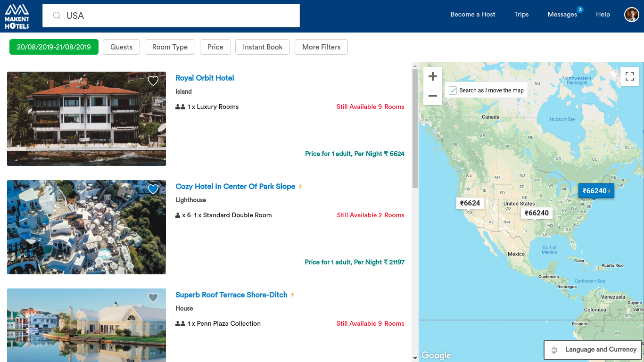Click the Still Available 2 Rooms text
Screen dimensions: 644x362
371,215
